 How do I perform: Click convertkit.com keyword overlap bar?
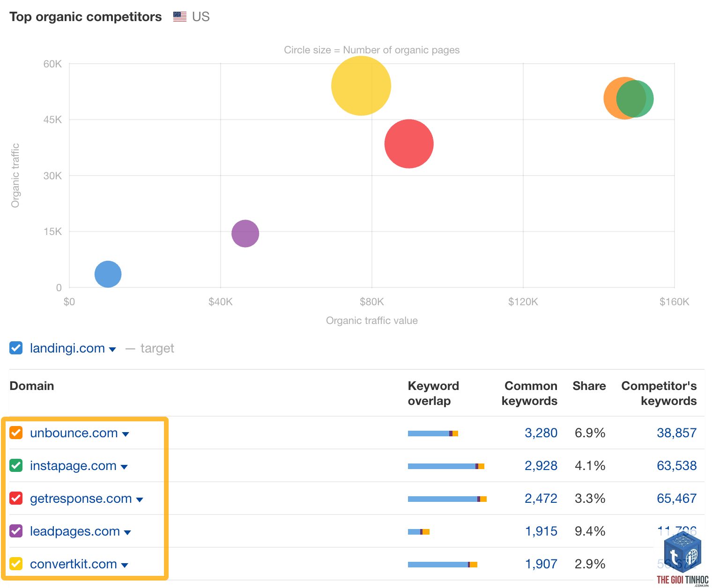click(443, 565)
